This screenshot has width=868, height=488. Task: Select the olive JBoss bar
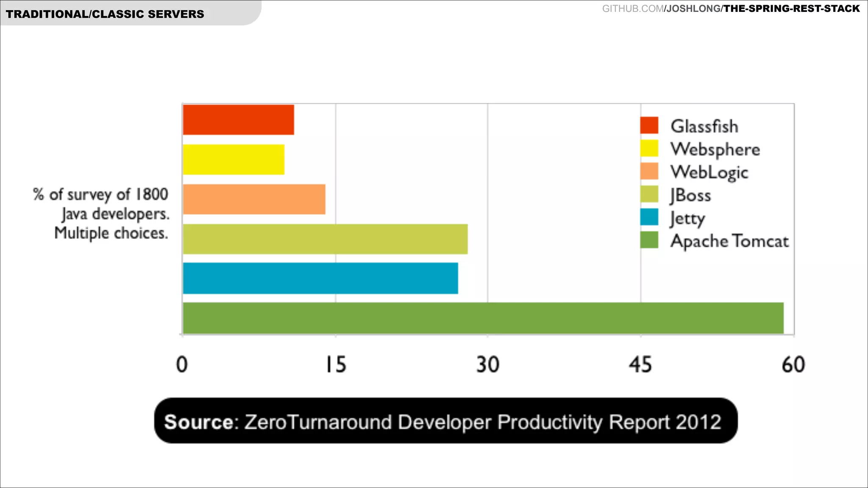point(325,239)
